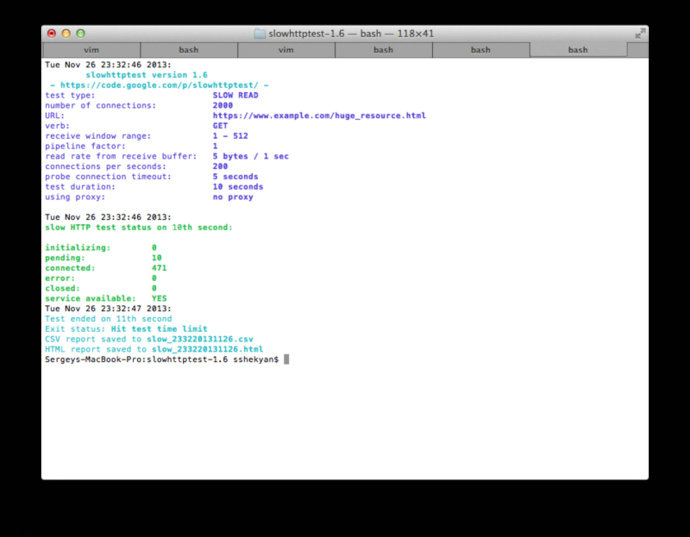The width and height of the screenshot is (690, 537).
Task: Click the 'closed:' status label
Action: click(62, 288)
